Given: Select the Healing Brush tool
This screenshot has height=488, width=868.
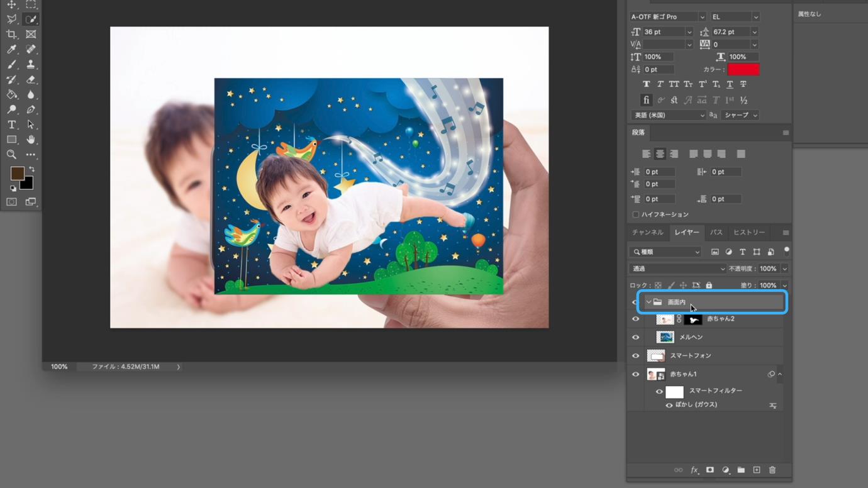Looking at the screenshot, I should coord(31,49).
